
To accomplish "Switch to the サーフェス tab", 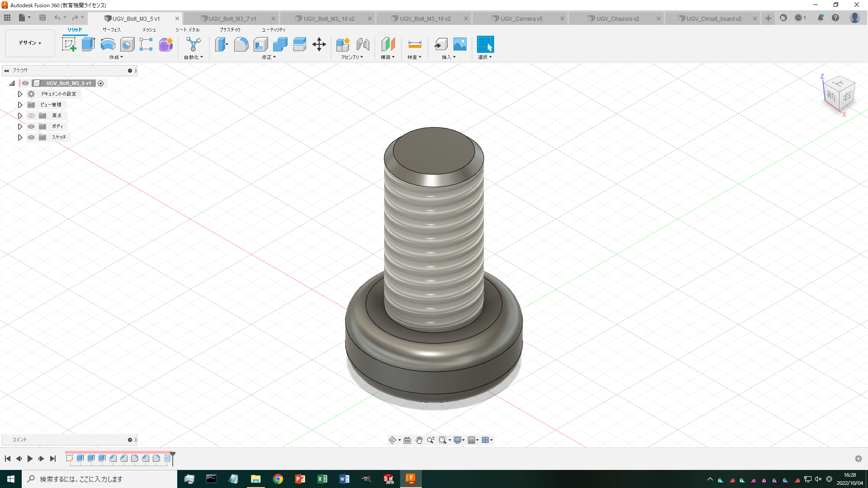I will (x=112, y=30).
